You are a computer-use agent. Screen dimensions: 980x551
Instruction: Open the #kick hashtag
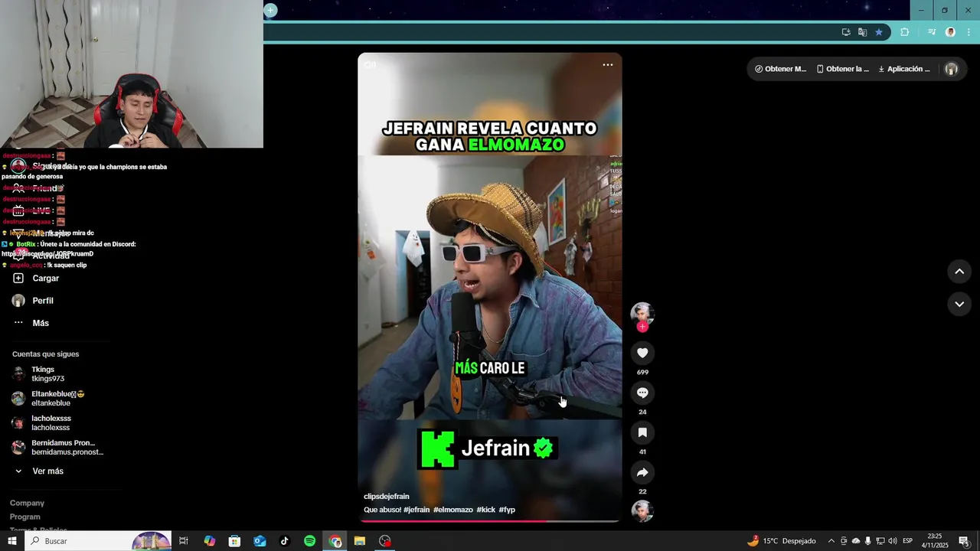486,510
